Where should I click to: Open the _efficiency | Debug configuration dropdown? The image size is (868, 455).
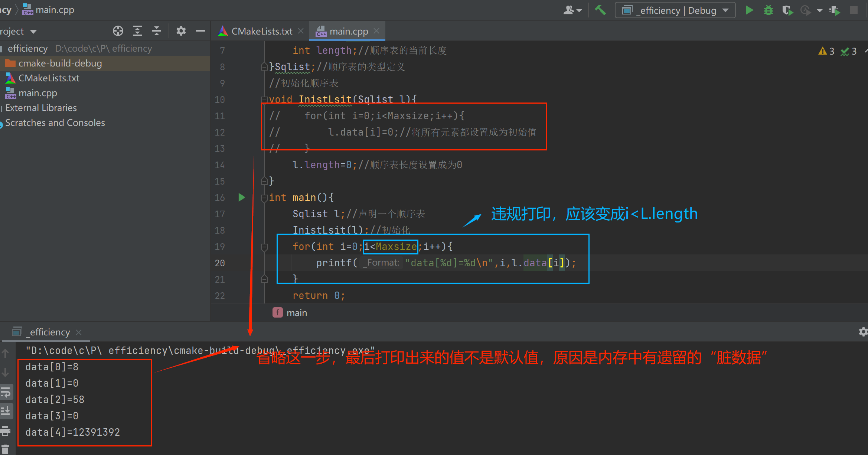tap(675, 10)
